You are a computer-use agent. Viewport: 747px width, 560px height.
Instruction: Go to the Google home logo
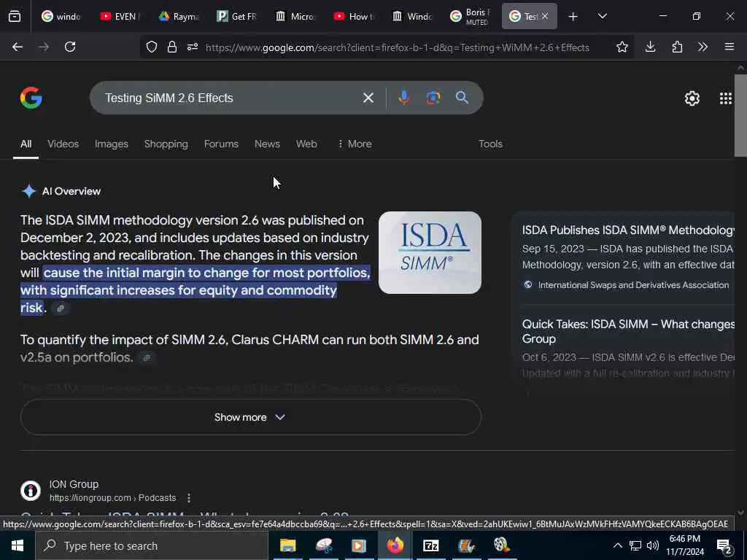(x=31, y=98)
